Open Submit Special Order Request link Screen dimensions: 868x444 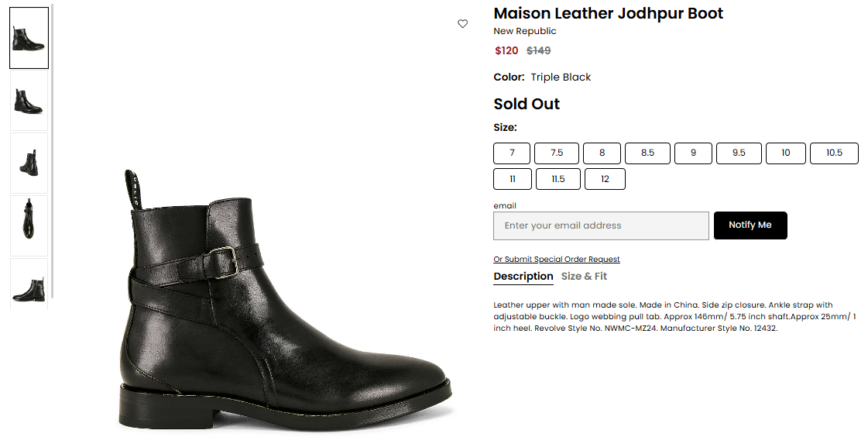556,260
